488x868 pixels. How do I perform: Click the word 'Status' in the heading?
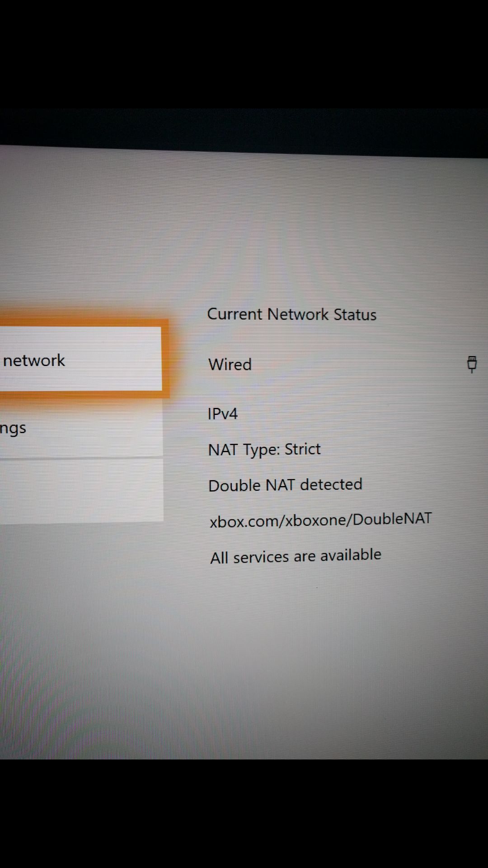coord(355,315)
